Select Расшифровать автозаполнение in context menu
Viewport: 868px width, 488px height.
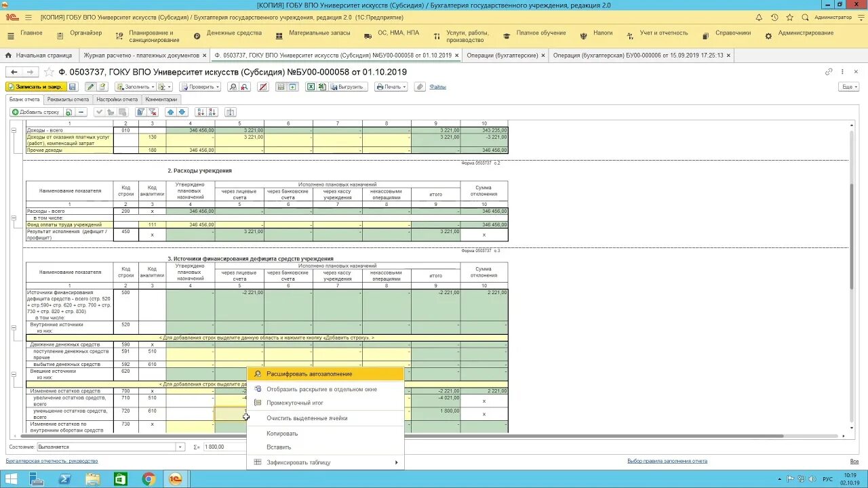click(325, 373)
